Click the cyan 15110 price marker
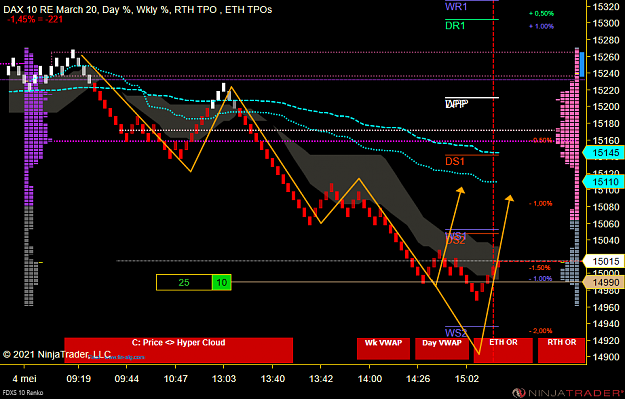 tap(603, 182)
